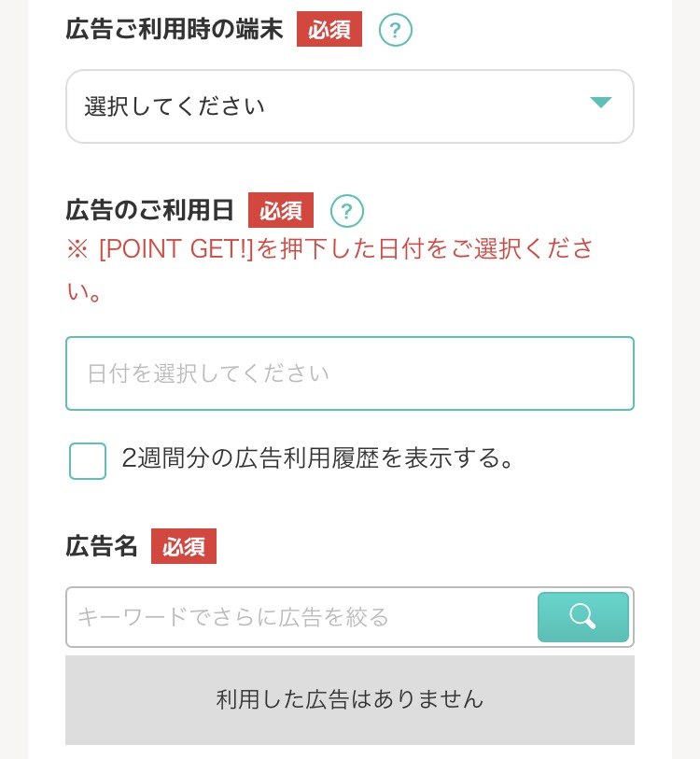Click the 広告のご利用日 field label
Image resolution: width=700 pixels, height=759 pixels.
(x=150, y=210)
